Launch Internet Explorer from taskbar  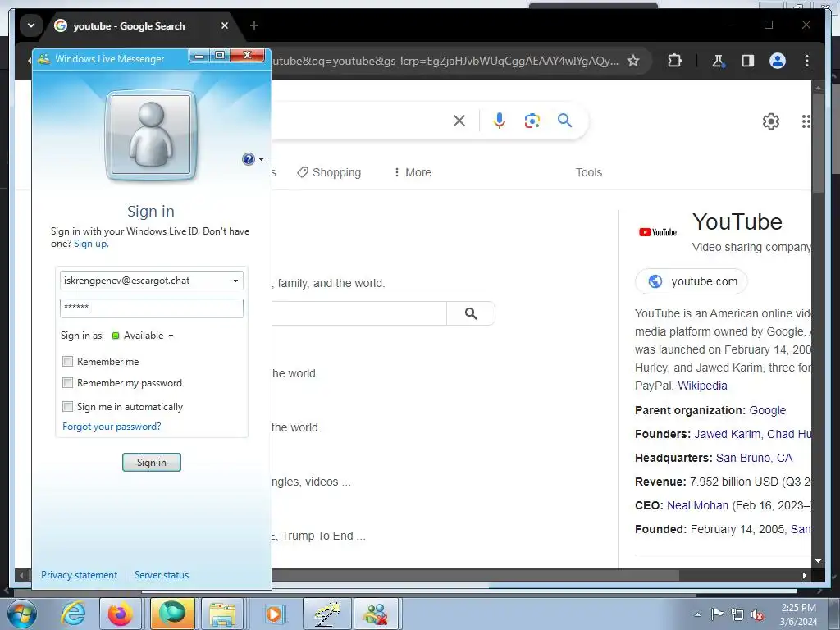tap(73, 614)
